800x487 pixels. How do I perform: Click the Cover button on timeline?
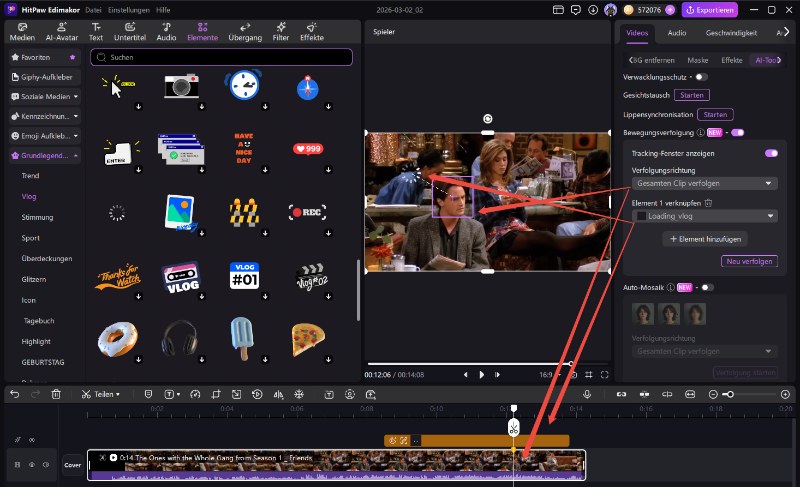point(72,465)
